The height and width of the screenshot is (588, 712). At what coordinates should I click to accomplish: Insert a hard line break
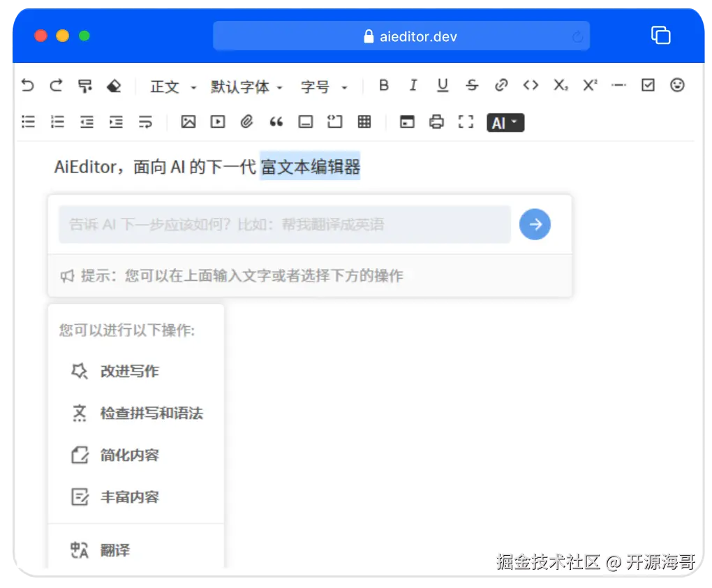point(145,122)
